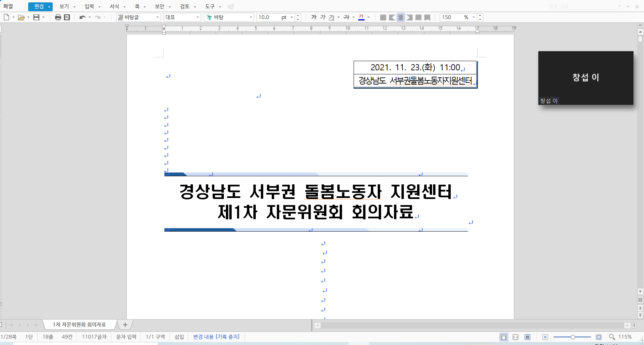The width and height of the screenshot is (644, 345).
Task: Open print preview icon next to printer
Action: click(67, 17)
